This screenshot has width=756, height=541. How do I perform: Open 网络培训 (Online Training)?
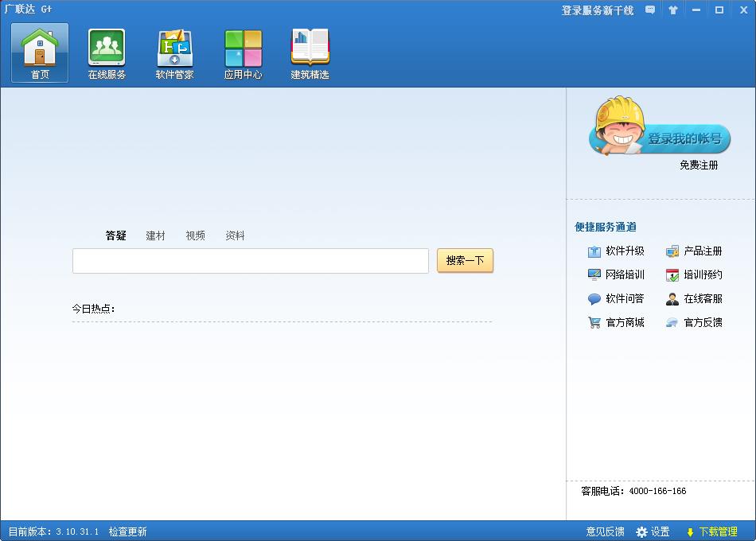(617, 274)
